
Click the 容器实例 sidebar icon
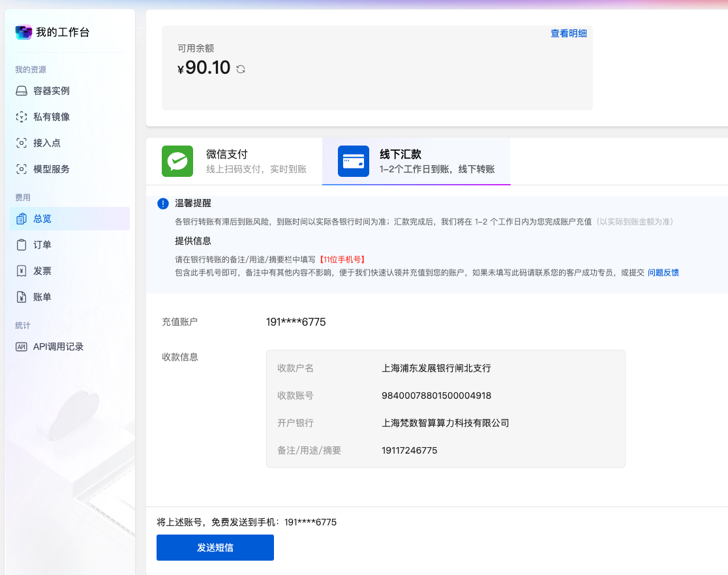coord(22,91)
